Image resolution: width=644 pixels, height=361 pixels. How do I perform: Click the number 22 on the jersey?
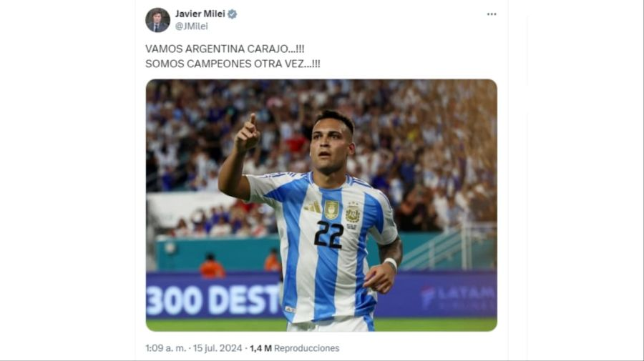(328, 234)
